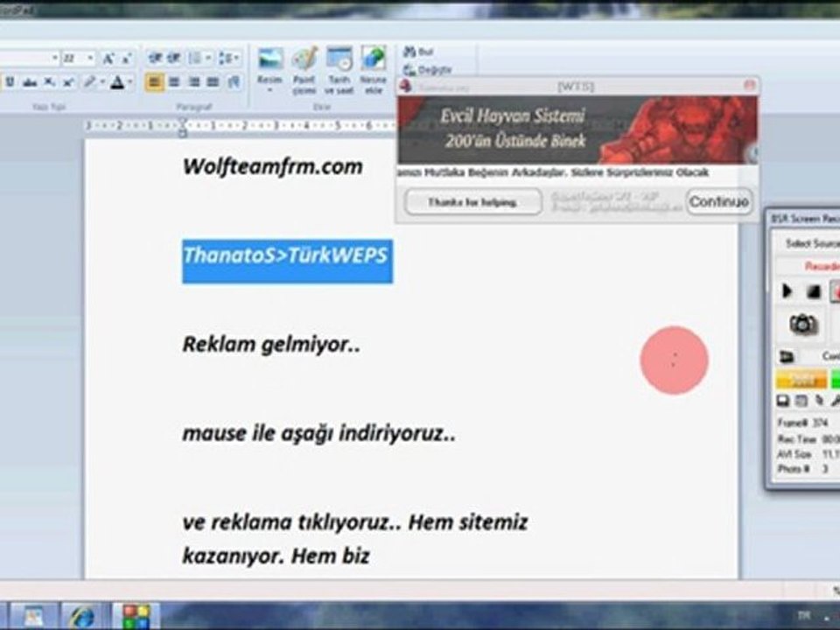
Task: Click the shrink font size icon
Action: pyautogui.click(x=126, y=58)
